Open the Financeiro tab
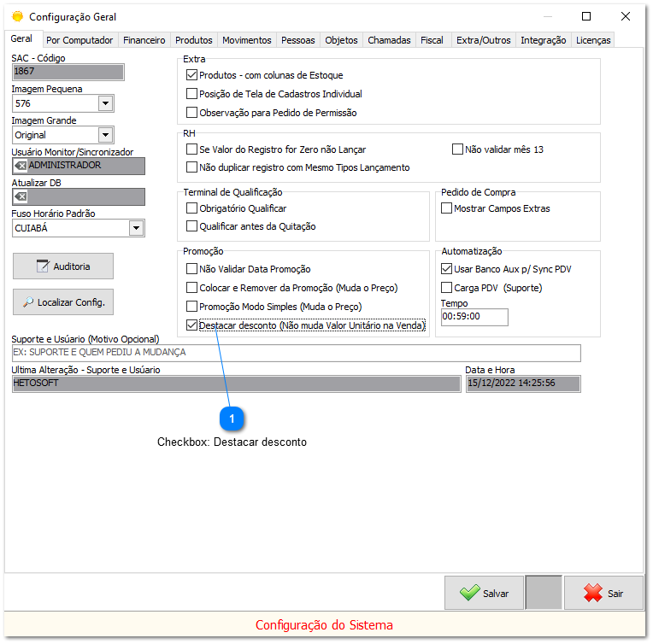The image size is (653, 644). [x=144, y=40]
